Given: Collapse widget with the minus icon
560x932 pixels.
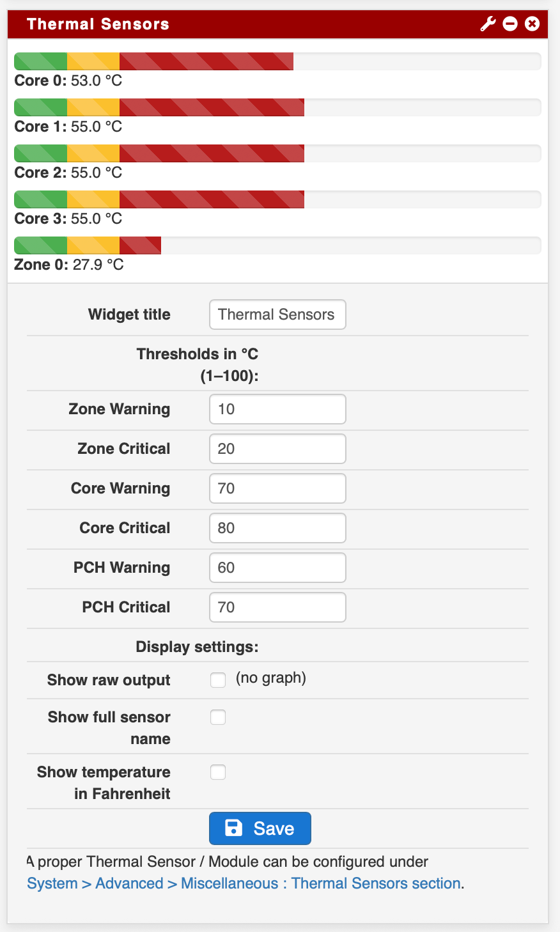Looking at the screenshot, I should tap(510, 24).
